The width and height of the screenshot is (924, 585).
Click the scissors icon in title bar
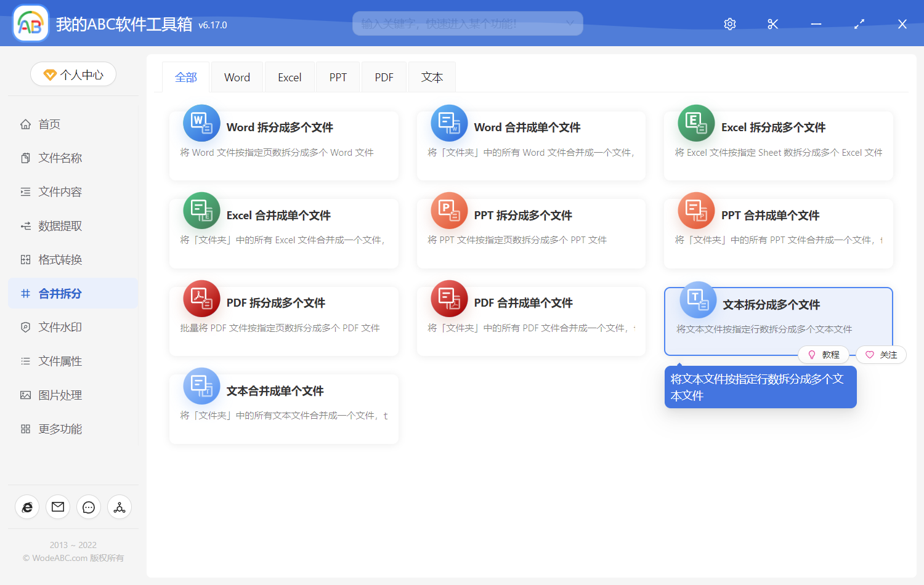(772, 23)
